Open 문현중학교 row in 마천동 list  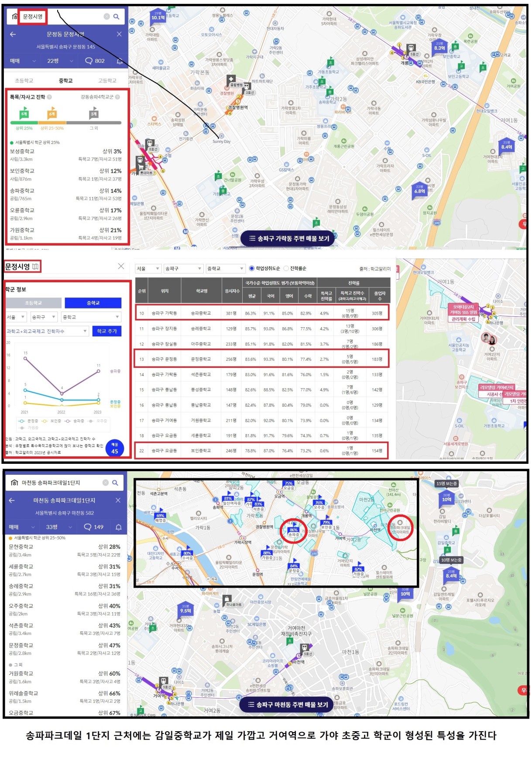click(x=65, y=551)
